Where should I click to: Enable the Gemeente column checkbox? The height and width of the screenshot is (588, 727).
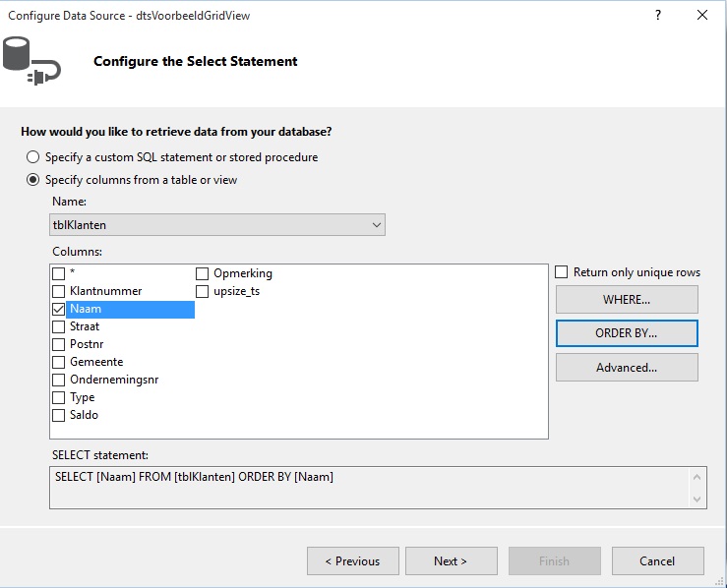(58, 362)
